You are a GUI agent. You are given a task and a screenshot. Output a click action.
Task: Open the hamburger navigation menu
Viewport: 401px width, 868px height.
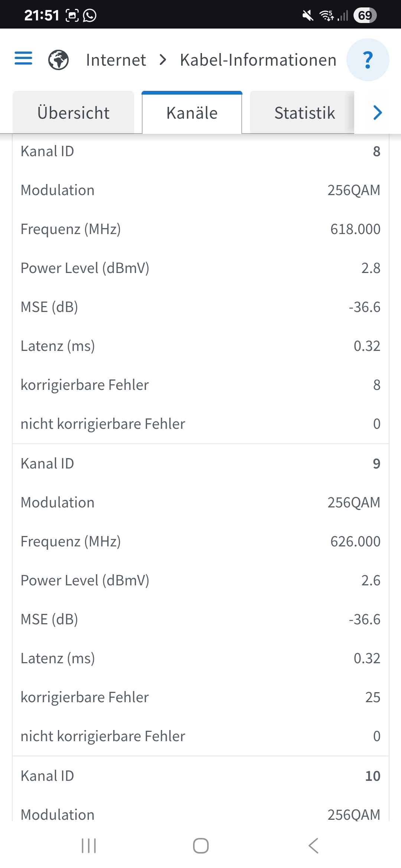23,59
